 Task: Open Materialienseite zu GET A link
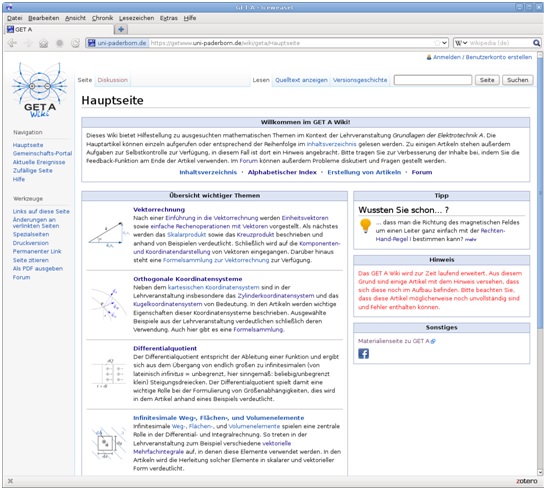click(x=394, y=341)
